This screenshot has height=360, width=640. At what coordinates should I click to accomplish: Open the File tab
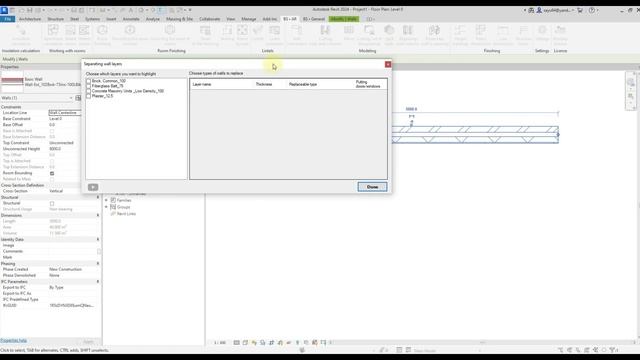click(x=7, y=19)
